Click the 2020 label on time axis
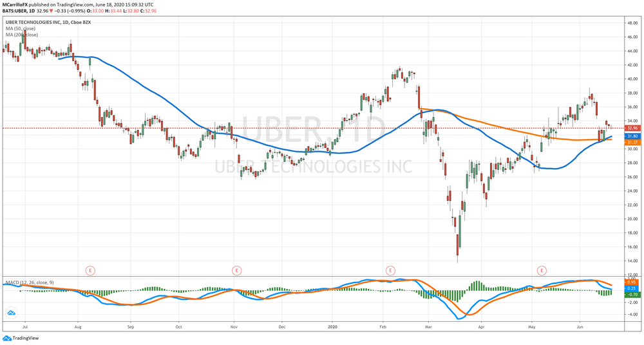Viewport: 644px width, 345px height. [333, 327]
